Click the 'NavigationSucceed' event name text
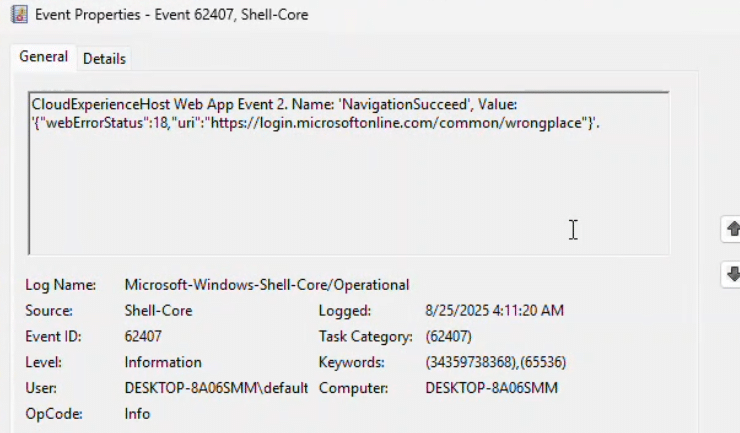 pyautogui.click(x=406, y=104)
